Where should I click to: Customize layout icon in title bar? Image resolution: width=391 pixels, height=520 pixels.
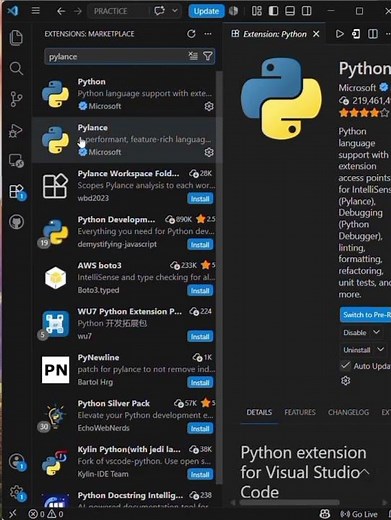pos(256,11)
